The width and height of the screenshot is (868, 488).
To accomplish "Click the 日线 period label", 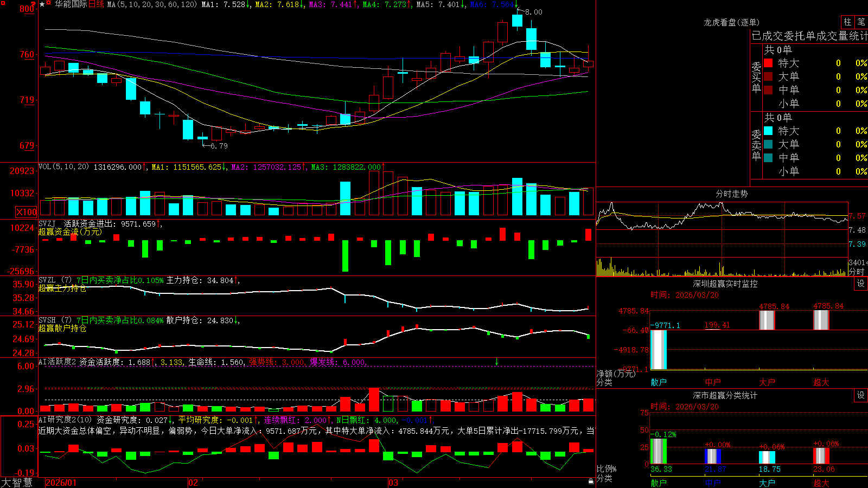I will pos(96,4).
